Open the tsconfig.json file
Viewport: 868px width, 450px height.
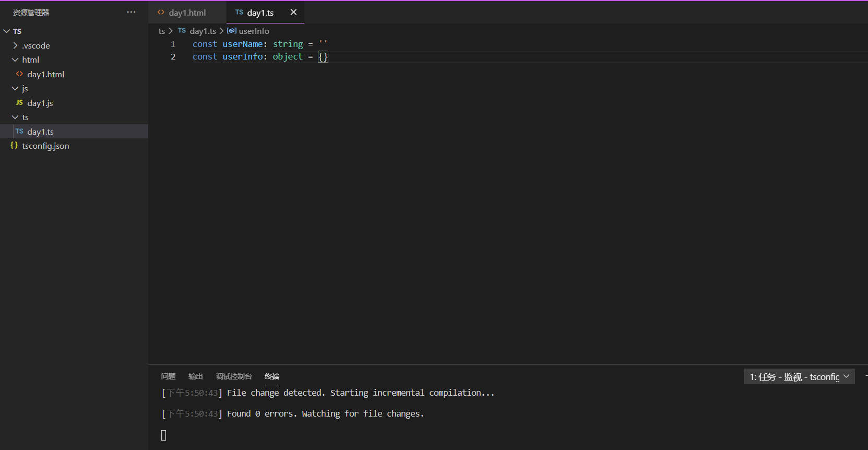(74, 146)
